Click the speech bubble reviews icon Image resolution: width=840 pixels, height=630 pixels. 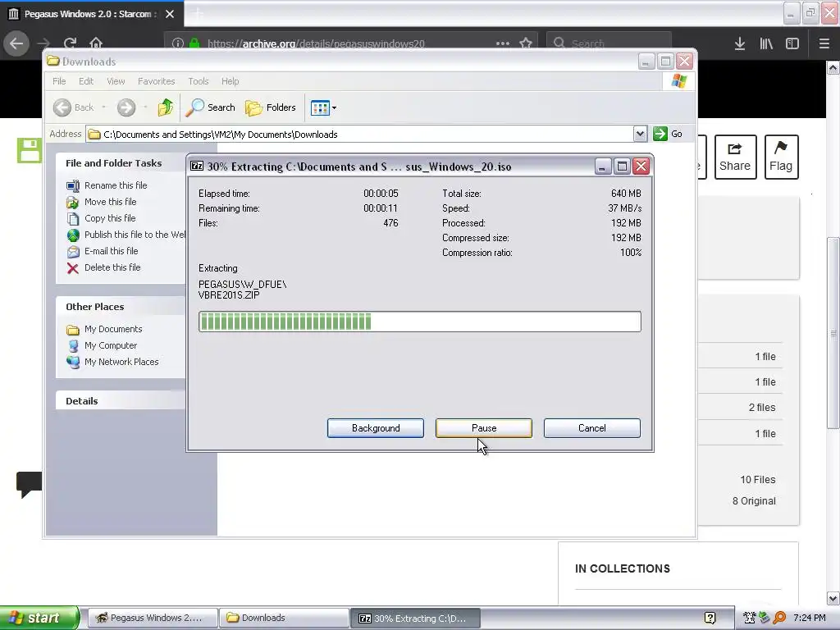(x=29, y=484)
